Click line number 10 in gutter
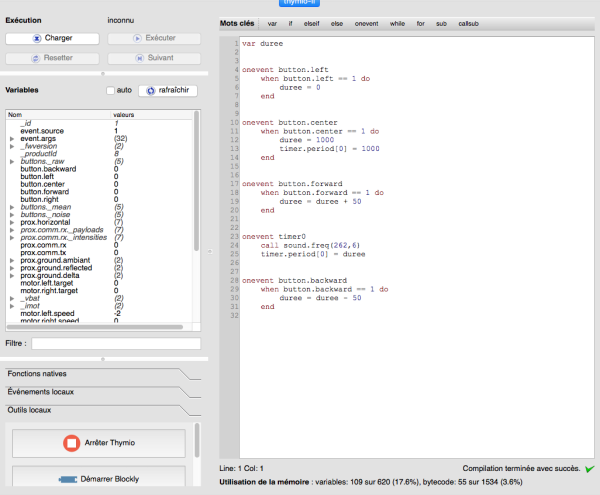 [x=234, y=123]
